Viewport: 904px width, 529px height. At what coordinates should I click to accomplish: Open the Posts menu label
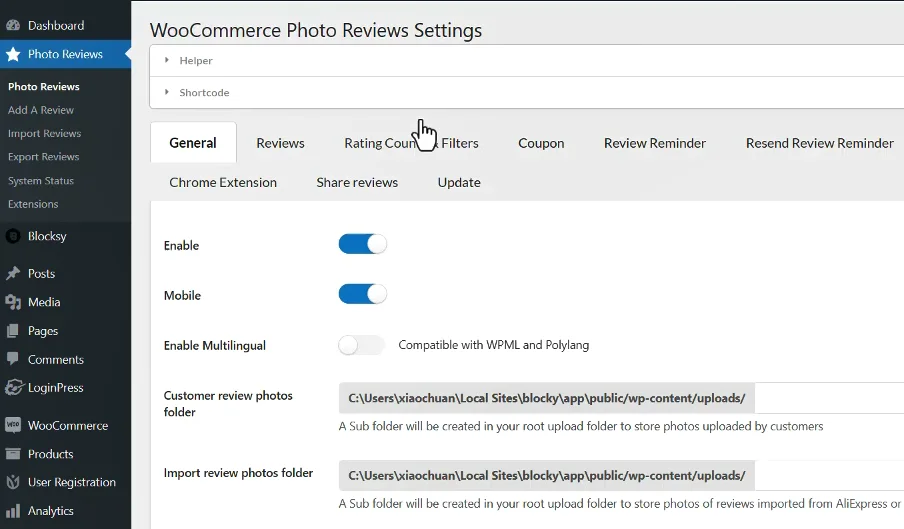point(42,274)
